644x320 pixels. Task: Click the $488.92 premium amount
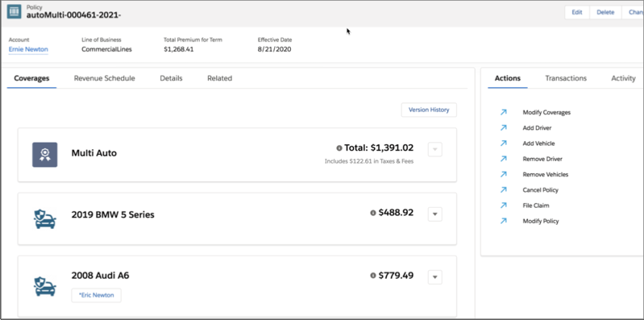click(x=396, y=213)
